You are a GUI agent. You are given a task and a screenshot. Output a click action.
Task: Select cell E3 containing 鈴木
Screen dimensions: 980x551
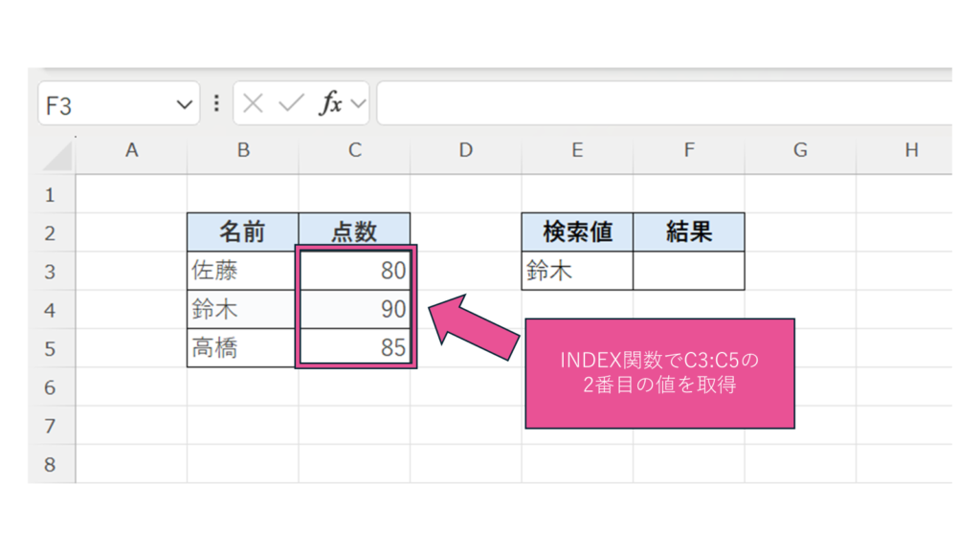[577, 272]
